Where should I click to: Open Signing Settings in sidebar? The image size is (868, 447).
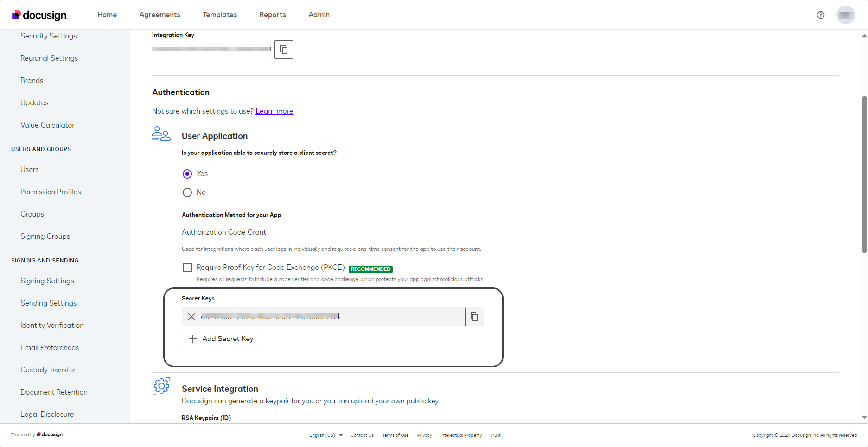[x=47, y=281]
